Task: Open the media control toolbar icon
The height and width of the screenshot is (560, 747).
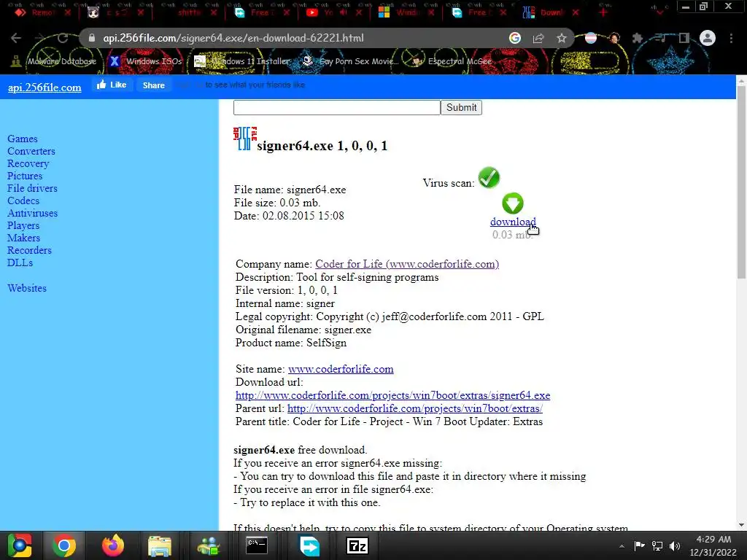Action: point(661,38)
